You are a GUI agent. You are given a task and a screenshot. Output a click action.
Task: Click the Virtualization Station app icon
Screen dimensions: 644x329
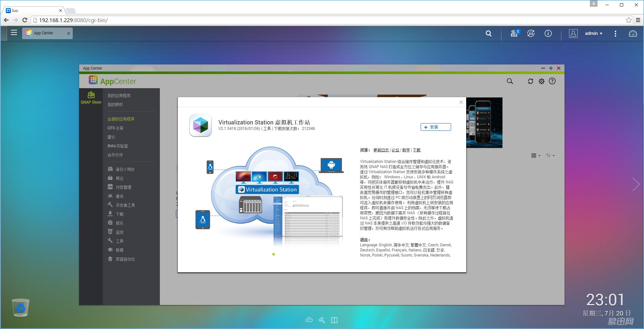tap(201, 125)
